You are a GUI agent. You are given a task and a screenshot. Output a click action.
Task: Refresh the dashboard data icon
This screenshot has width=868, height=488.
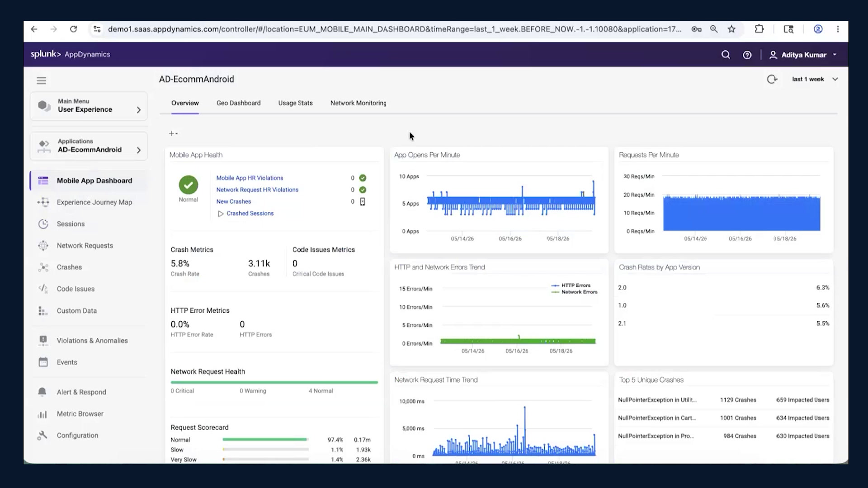coord(772,79)
